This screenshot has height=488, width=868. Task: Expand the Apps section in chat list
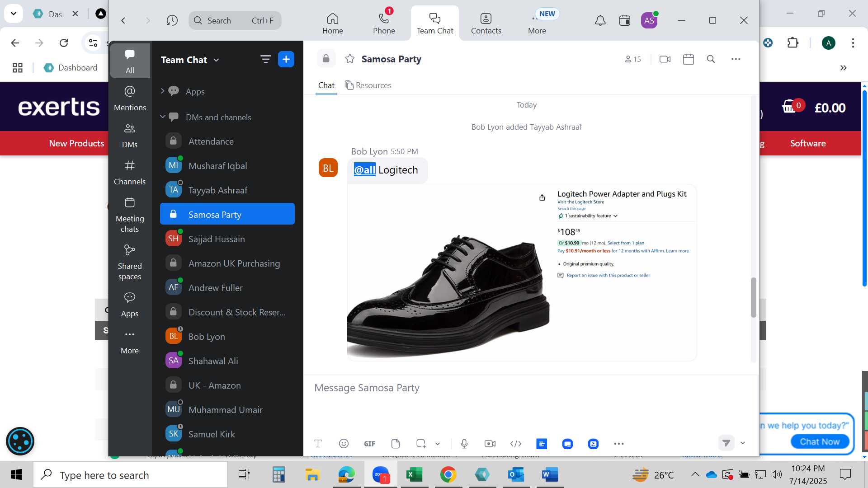pyautogui.click(x=162, y=91)
